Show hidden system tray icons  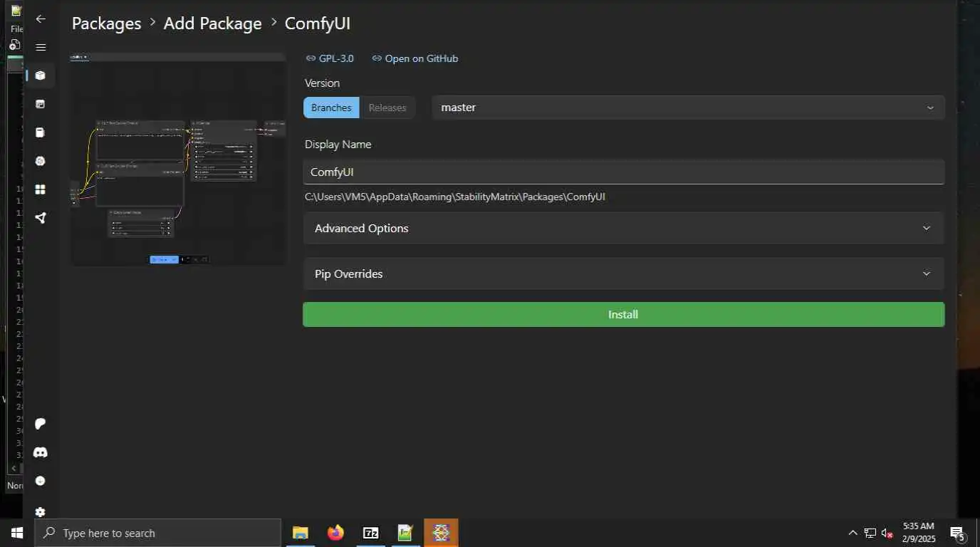[853, 533]
